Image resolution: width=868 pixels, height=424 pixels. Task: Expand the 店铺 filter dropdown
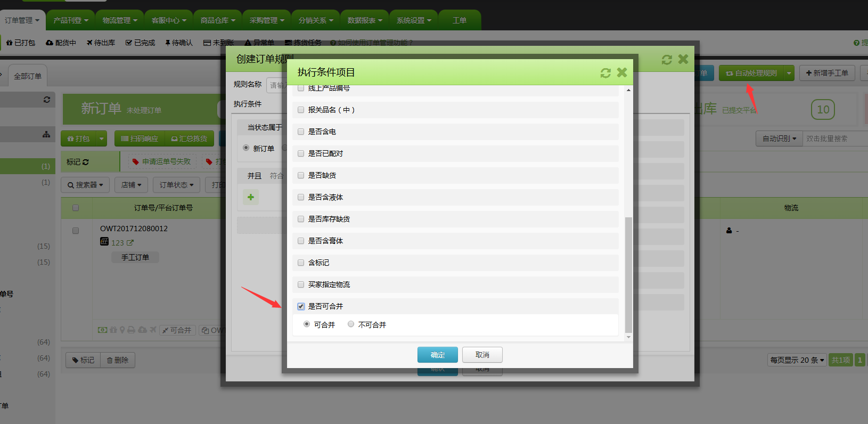click(131, 185)
